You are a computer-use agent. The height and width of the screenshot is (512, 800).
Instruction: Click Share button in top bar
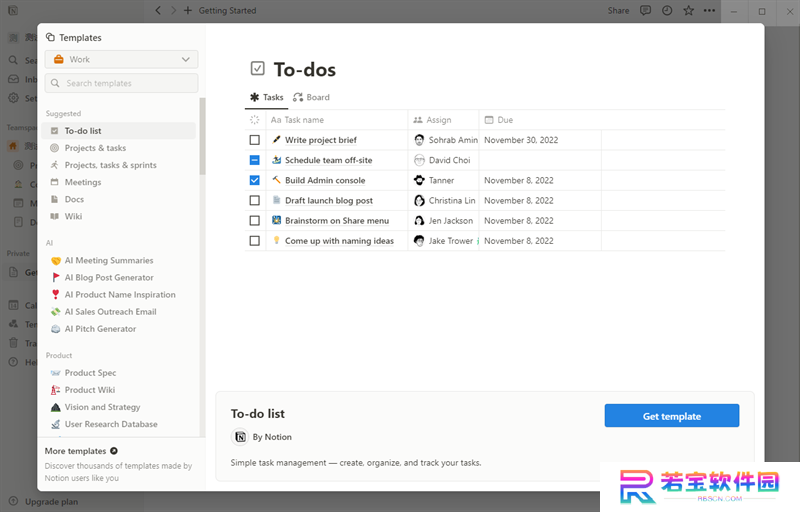618,10
